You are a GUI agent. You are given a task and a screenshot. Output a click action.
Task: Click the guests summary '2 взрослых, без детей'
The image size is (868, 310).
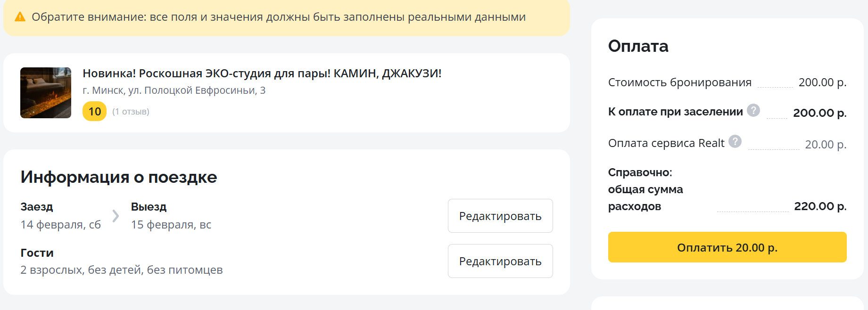[x=121, y=270]
